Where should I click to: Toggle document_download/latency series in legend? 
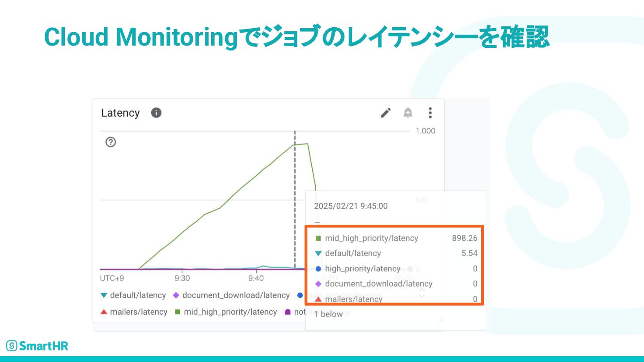pos(231,295)
